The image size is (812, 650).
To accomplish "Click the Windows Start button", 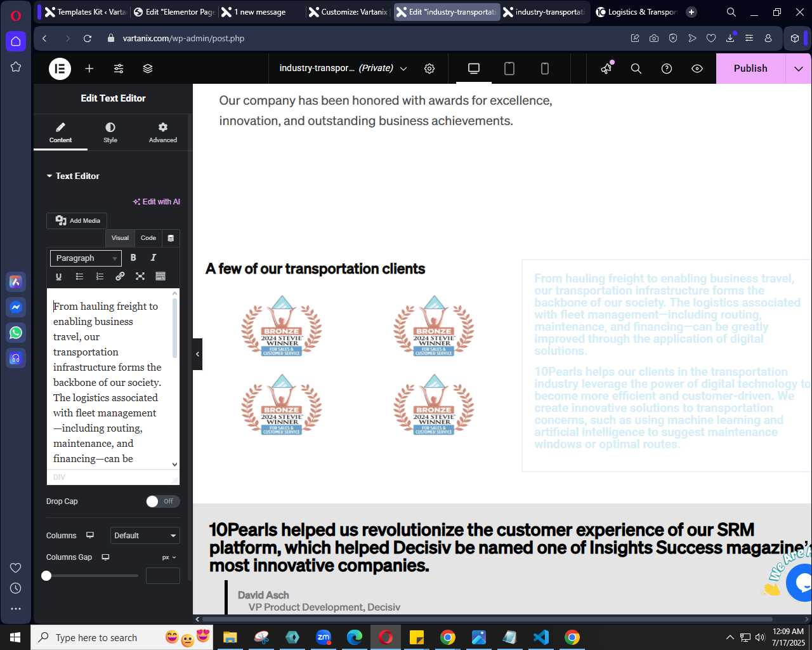I will (15, 637).
